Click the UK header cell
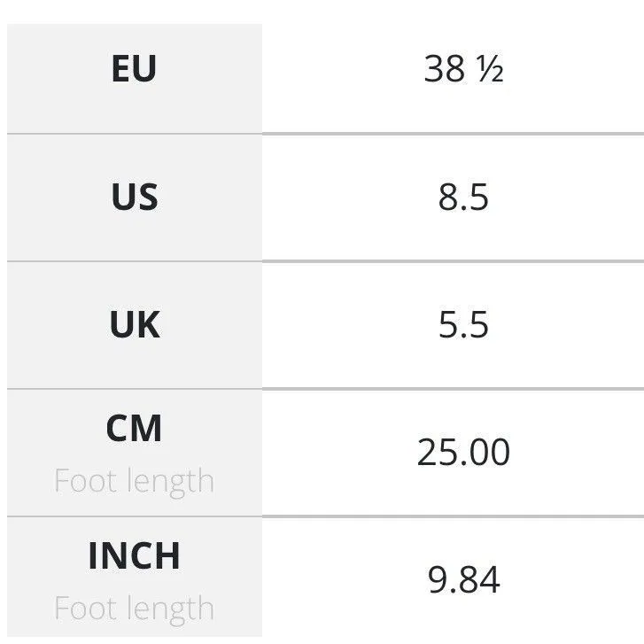Image resolution: width=644 pixels, height=644 pixels. pos(135,324)
